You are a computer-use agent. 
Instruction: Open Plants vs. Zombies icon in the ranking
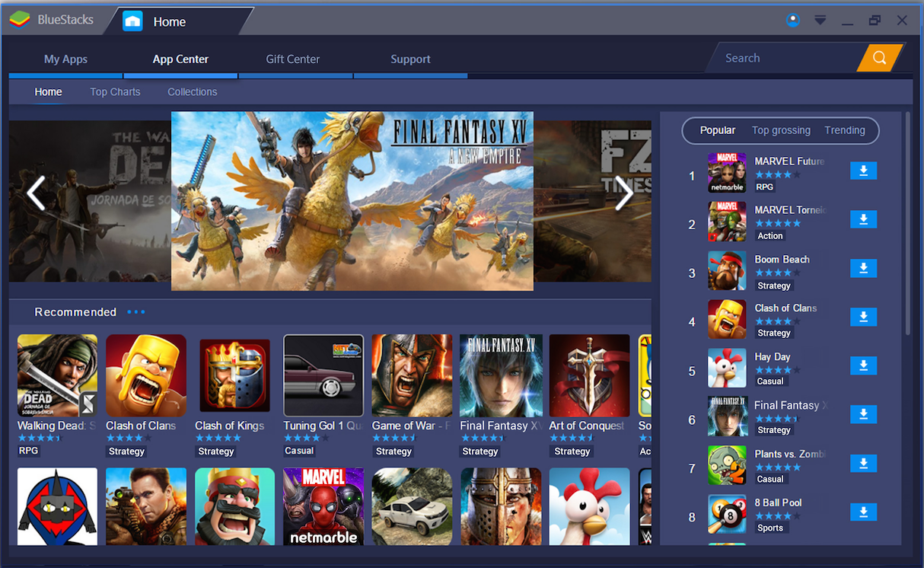[727, 464]
